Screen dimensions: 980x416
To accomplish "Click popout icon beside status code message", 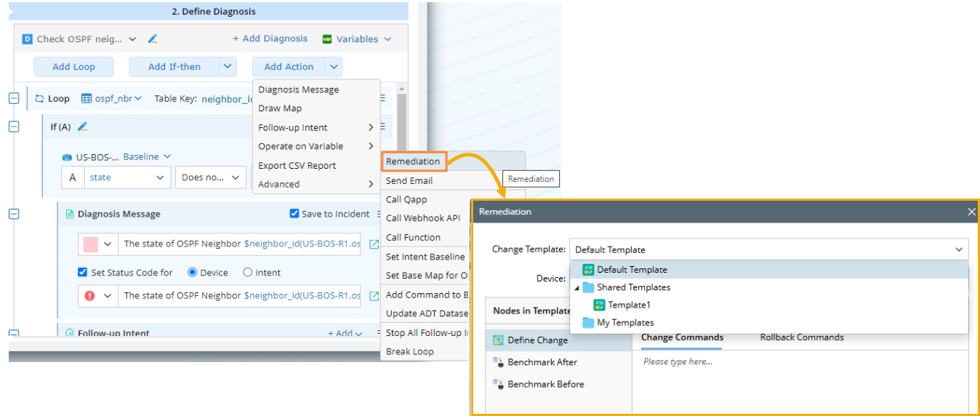I will coord(374,296).
